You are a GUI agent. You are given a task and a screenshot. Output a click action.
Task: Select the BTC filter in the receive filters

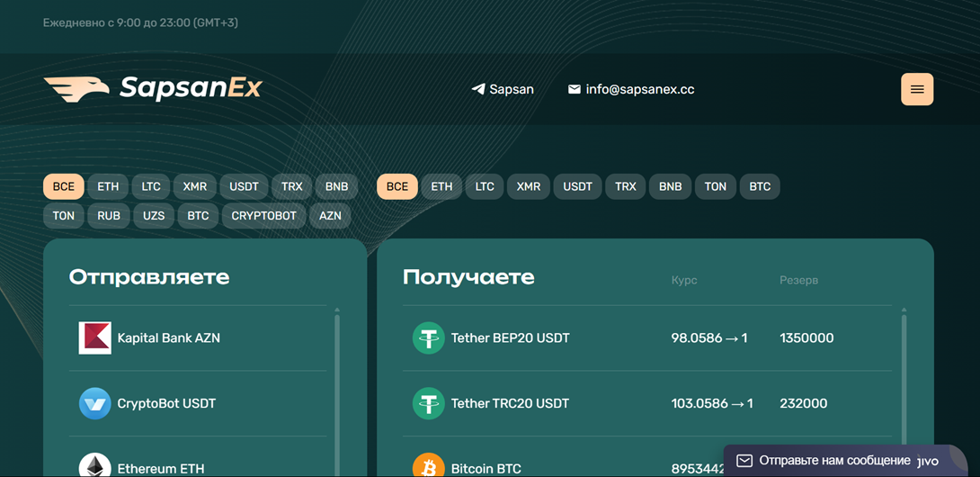click(x=760, y=186)
